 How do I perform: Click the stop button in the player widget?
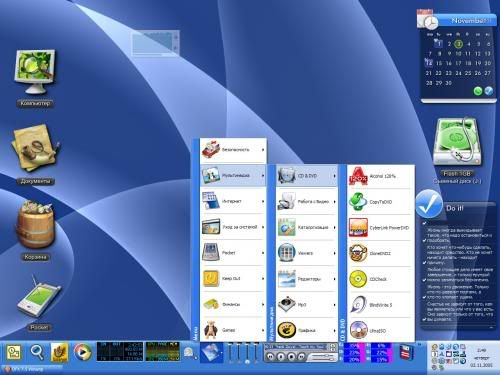click(291, 357)
